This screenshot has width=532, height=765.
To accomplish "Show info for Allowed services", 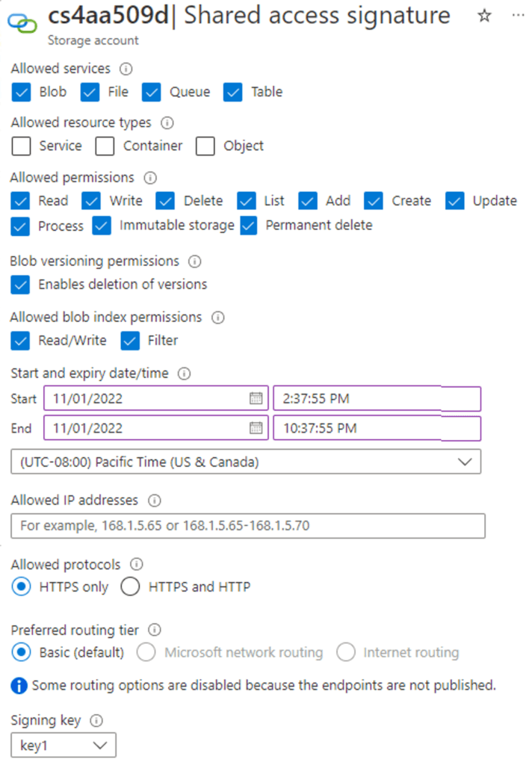I will pos(126,69).
